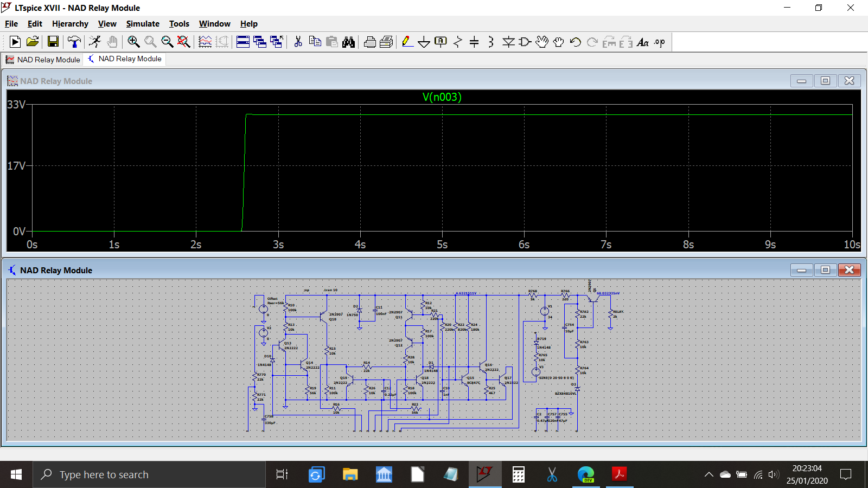Viewport: 868px width, 488px height.
Task: Click the 5s time axis label
Action: coord(442,245)
